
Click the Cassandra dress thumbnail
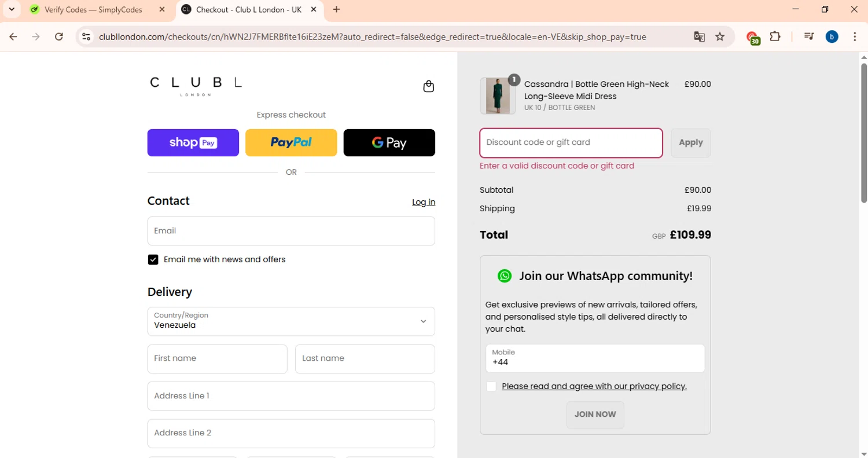[498, 96]
